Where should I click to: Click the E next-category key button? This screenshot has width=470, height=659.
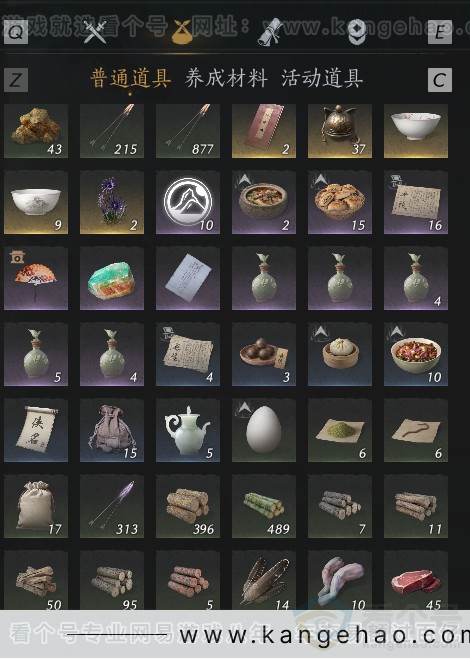click(440, 32)
